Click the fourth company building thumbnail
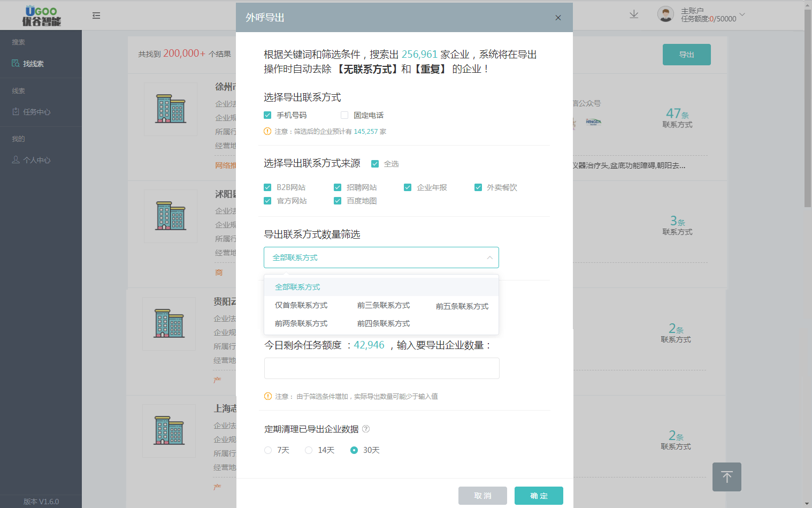The image size is (812, 508). tap(169, 431)
